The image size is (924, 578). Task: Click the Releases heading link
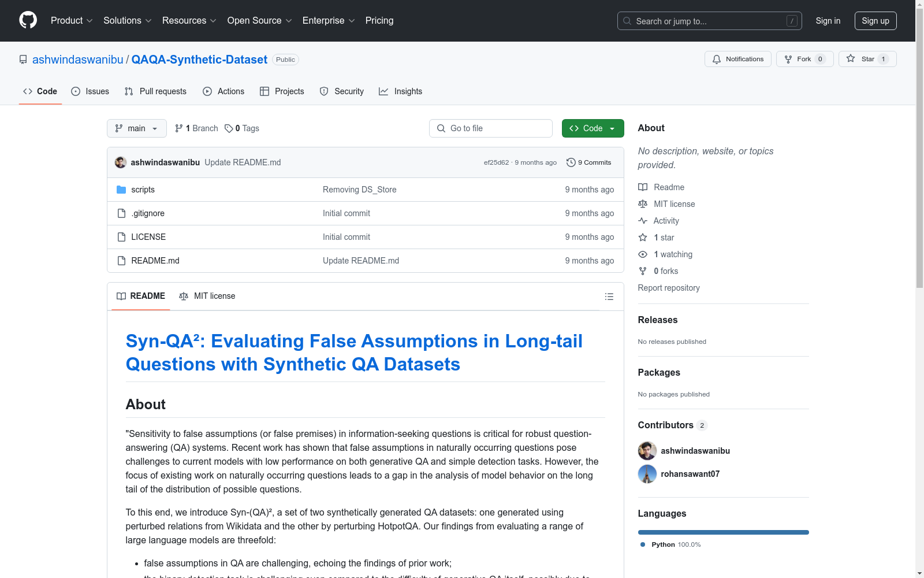tap(658, 320)
